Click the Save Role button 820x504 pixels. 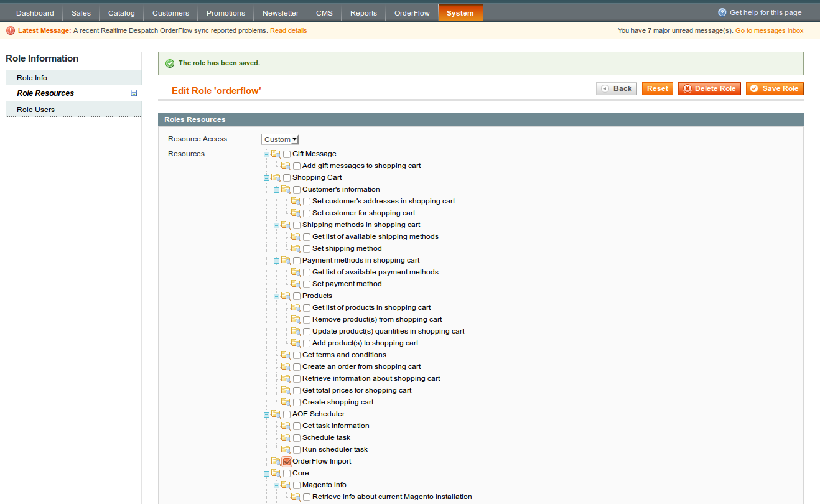(x=775, y=88)
